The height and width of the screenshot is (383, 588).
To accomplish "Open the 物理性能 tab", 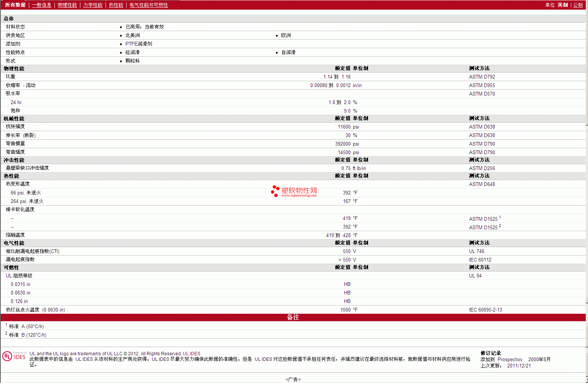I will 67,5.
